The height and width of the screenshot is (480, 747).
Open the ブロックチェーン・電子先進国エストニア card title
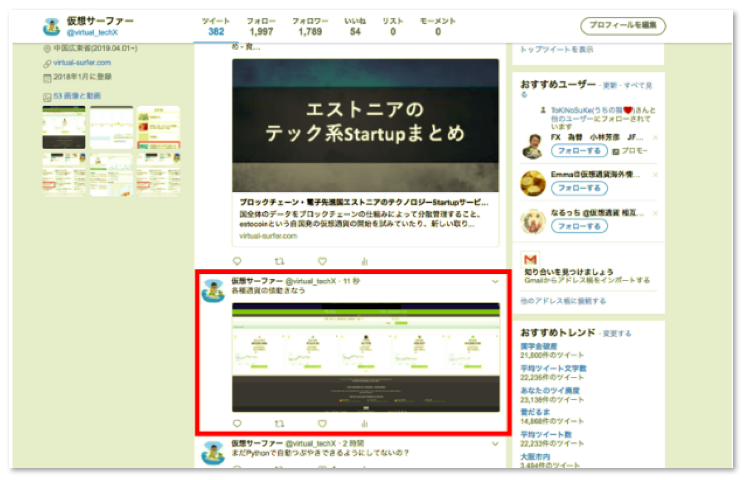(x=363, y=202)
